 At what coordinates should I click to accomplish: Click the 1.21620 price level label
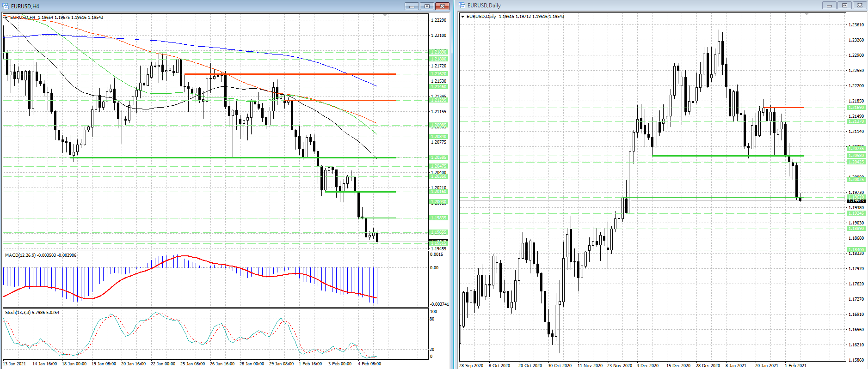click(438, 74)
